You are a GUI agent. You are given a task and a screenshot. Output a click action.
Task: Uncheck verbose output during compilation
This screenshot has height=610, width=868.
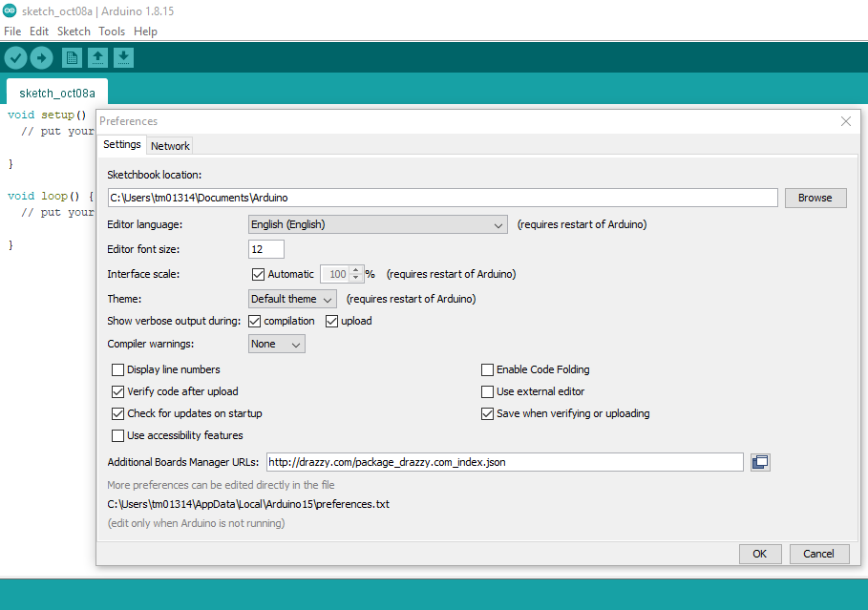point(255,321)
